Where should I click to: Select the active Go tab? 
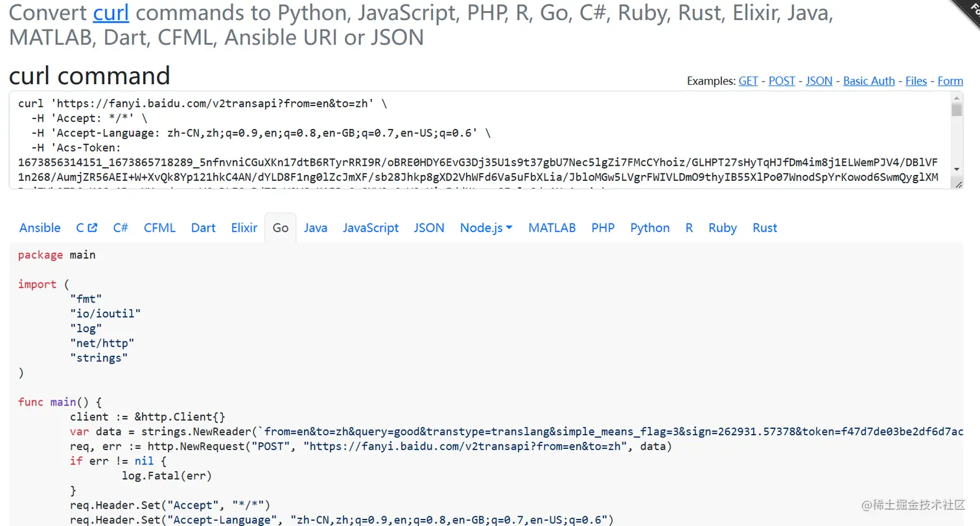281,228
